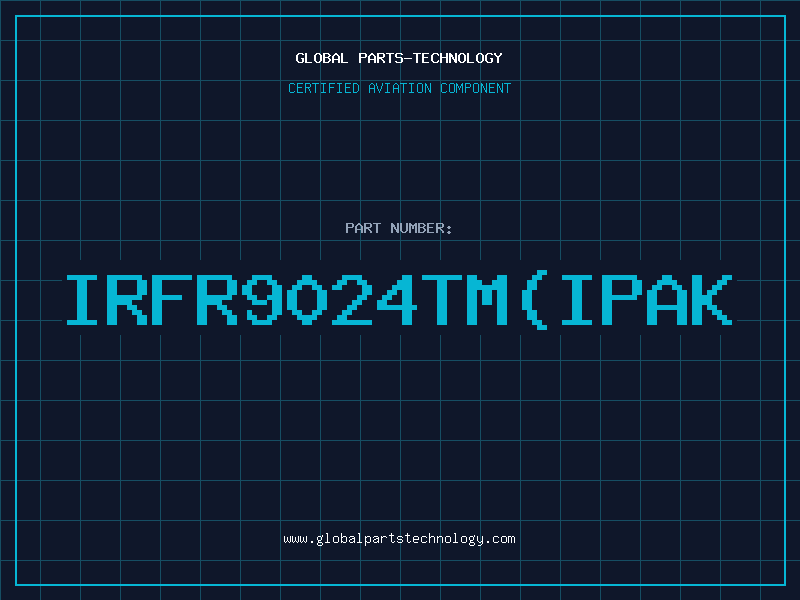
Task: Click the 'GLOBAL PARTS-TECHNOLOGY' heading
Action: (399, 58)
